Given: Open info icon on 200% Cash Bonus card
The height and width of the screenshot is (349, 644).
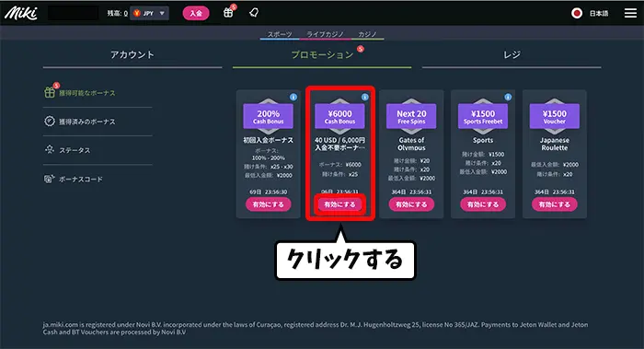Looking at the screenshot, I should point(293,97).
